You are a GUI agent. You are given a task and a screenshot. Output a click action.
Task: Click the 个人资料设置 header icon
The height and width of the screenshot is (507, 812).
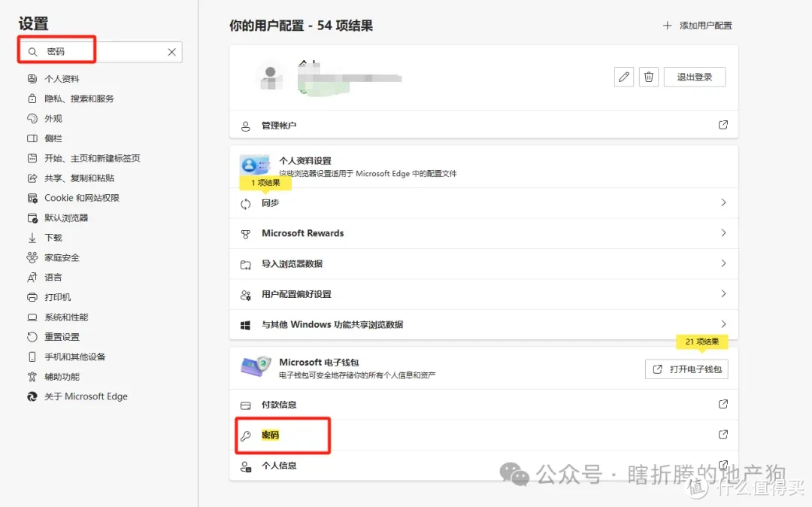pos(254,166)
